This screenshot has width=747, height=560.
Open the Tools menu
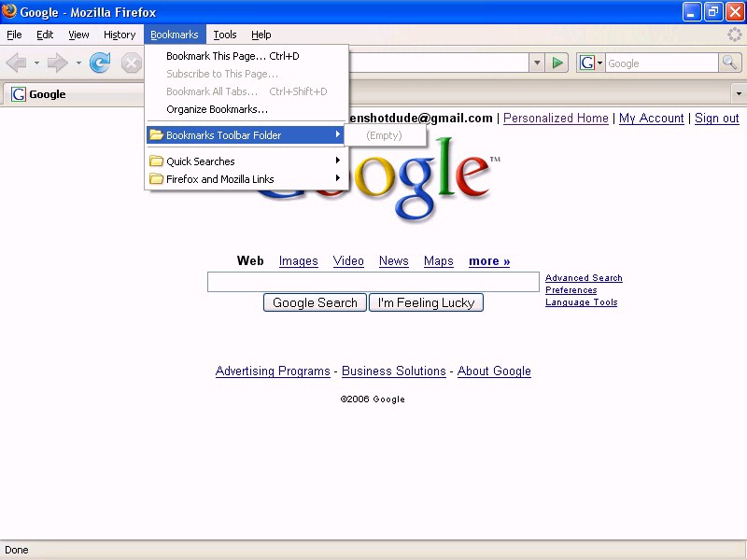tap(225, 35)
